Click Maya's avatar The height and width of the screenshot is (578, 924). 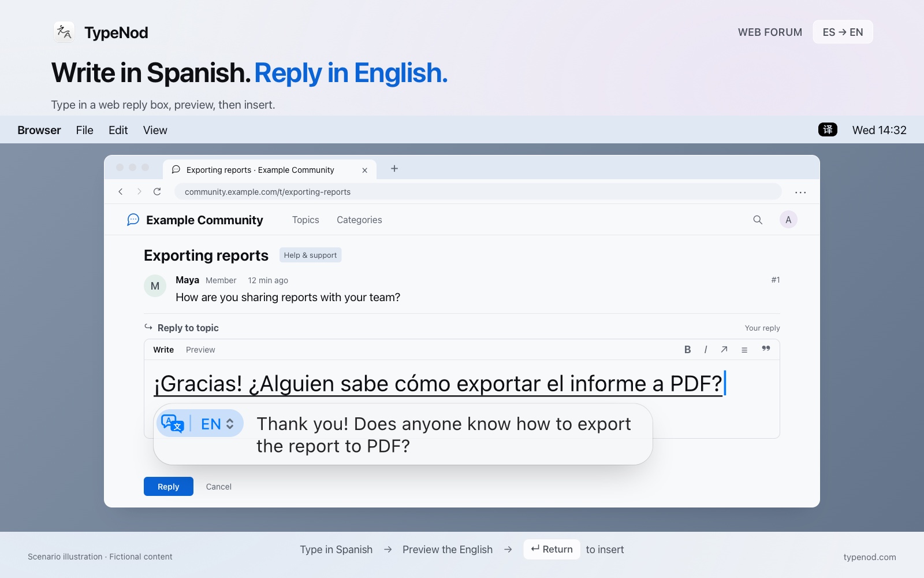[155, 286]
